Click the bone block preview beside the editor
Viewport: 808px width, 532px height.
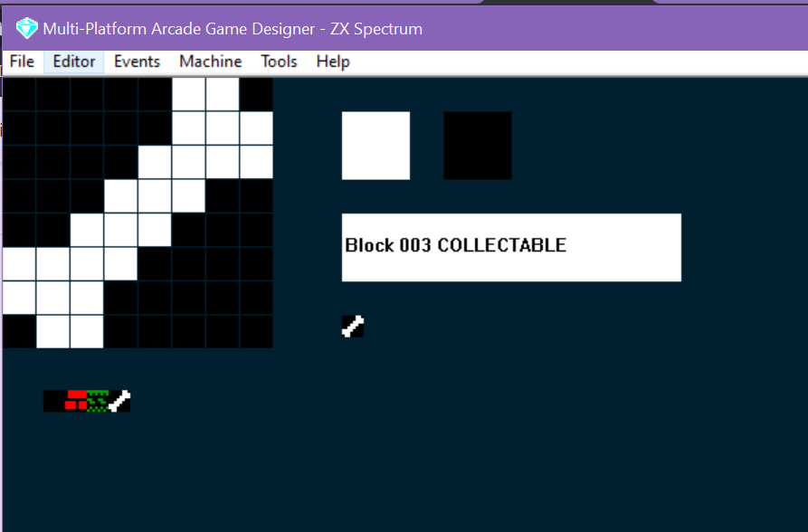(353, 327)
